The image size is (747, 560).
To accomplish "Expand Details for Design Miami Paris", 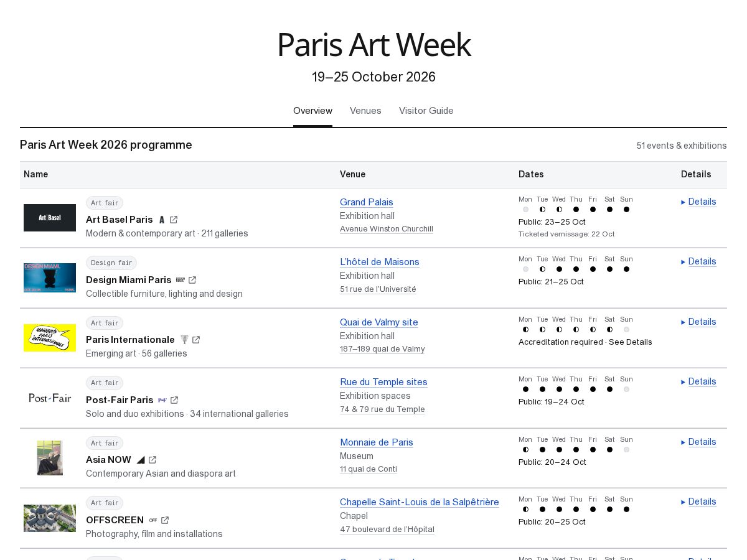I will pos(698,261).
